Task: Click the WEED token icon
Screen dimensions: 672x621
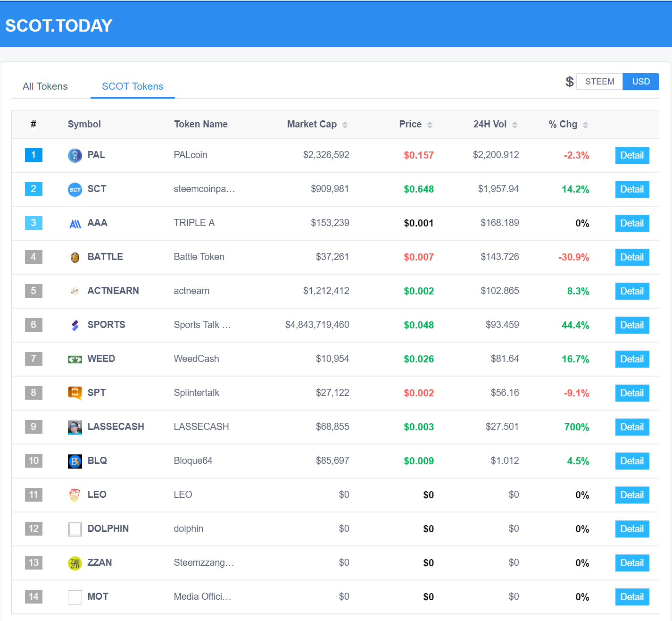Action: point(75,359)
